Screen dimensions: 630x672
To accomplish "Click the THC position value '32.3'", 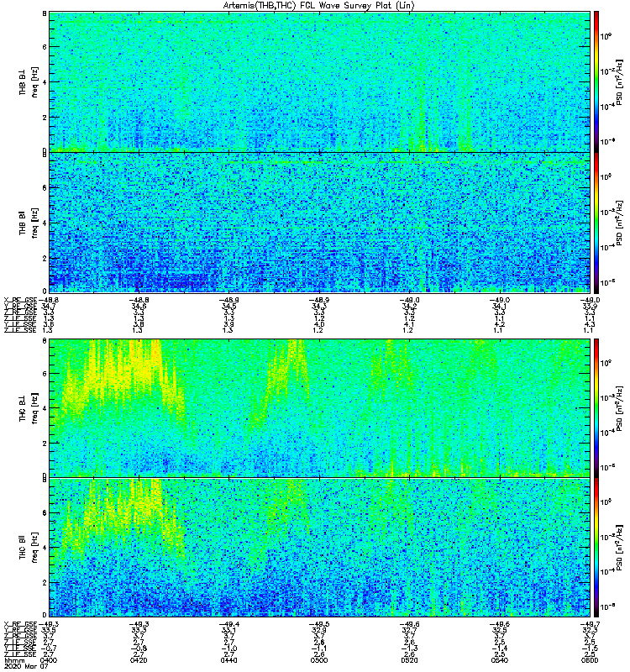I will point(590,630).
